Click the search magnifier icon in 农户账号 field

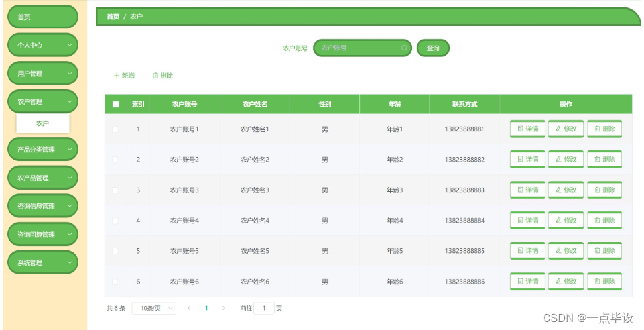tap(404, 48)
